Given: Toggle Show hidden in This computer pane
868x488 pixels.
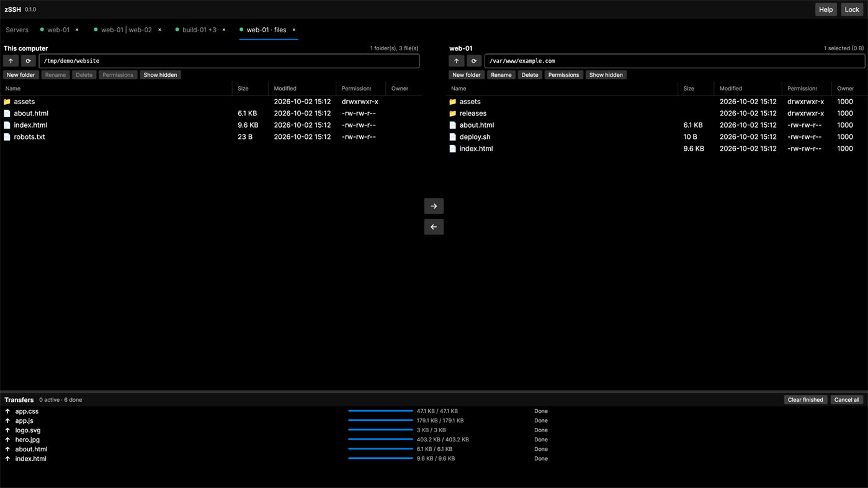Looking at the screenshot, I should pos(160,75).
